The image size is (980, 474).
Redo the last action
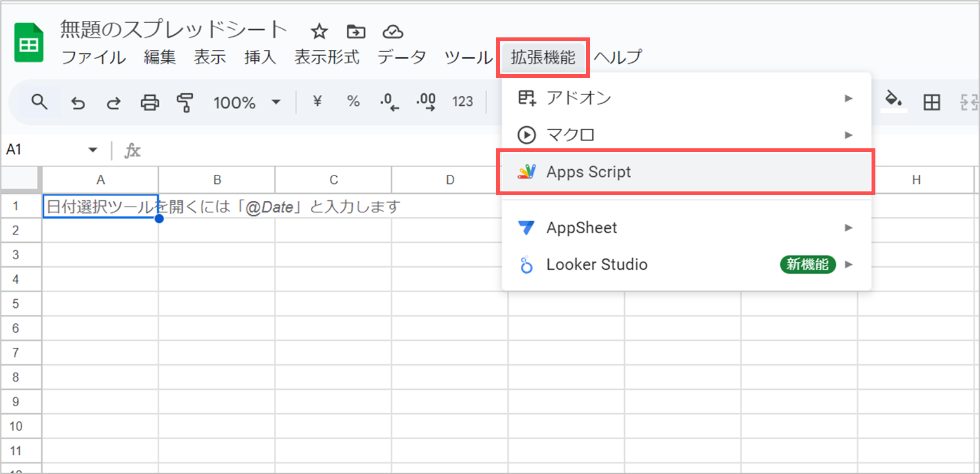pos(114,103)
